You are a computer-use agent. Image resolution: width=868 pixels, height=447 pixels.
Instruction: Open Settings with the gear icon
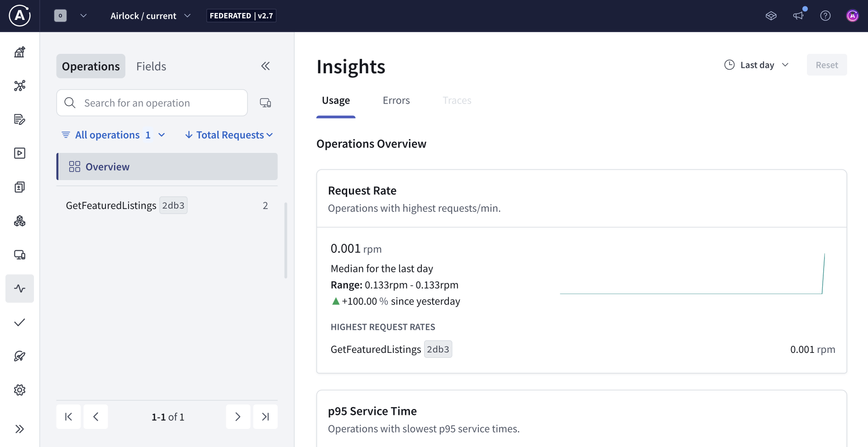(x=19, y=390)
